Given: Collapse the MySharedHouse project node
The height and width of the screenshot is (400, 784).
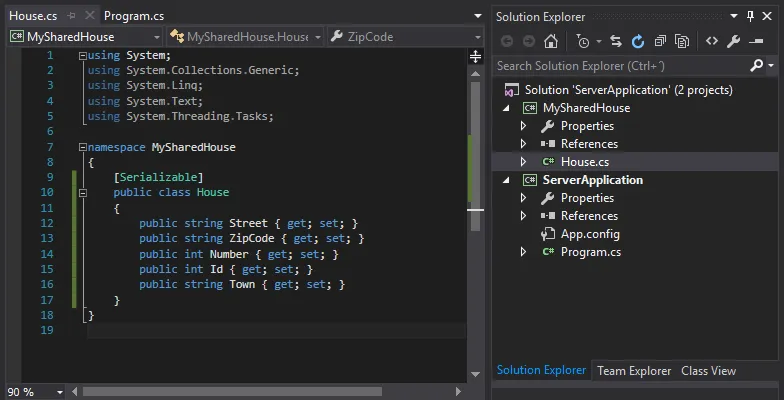Looking at the screenshot, I should pyautogui.click(x=506, y=108).
